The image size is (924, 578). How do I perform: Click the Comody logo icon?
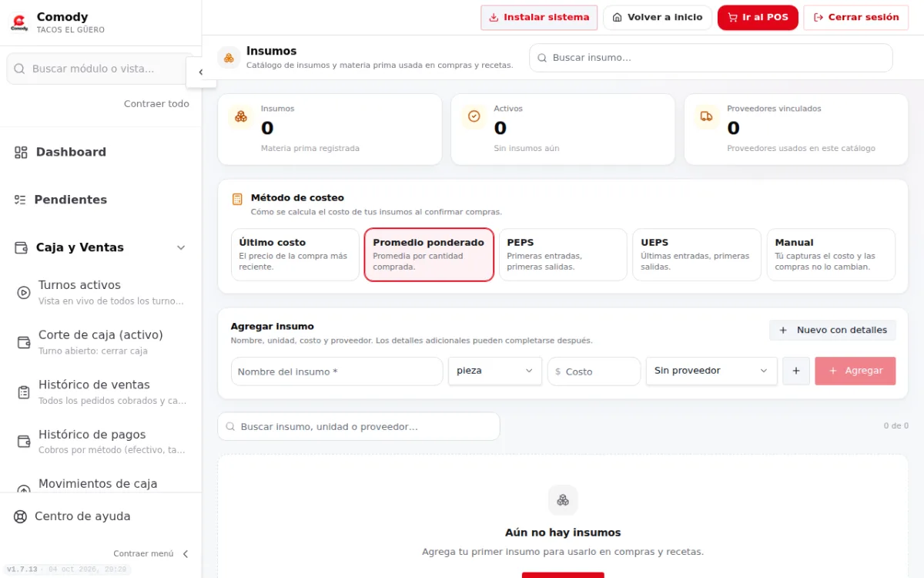(19, 22)
